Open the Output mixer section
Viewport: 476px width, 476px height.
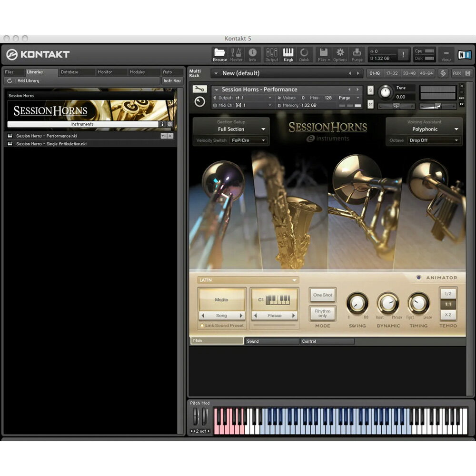[271, 55]
